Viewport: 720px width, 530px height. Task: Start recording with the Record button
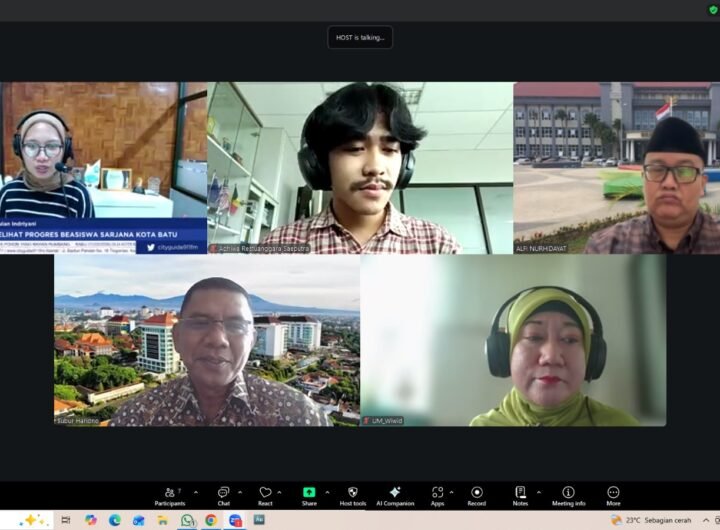pos(476,495)
